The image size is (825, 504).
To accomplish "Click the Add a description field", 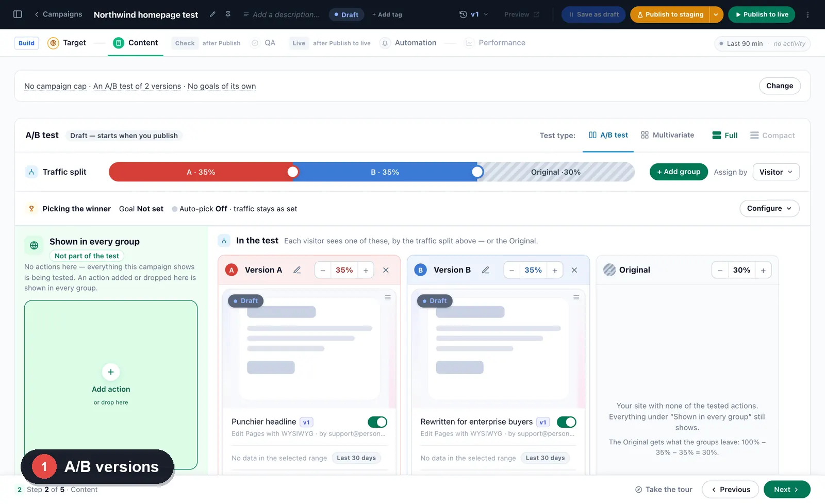I will tap(281, 14).
